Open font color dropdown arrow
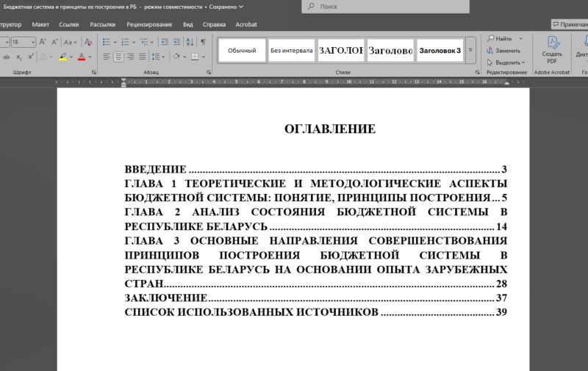The height and width of the screenshot is (371, 588). [90, 57]
